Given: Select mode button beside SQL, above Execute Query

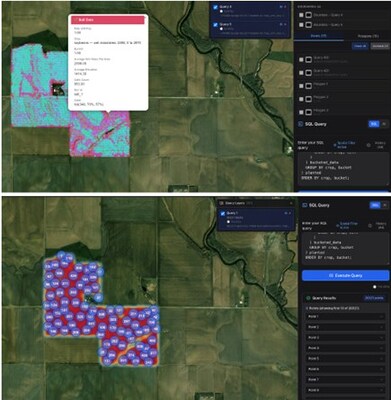Looking at the screenshot, I should [x=385, y=205].
